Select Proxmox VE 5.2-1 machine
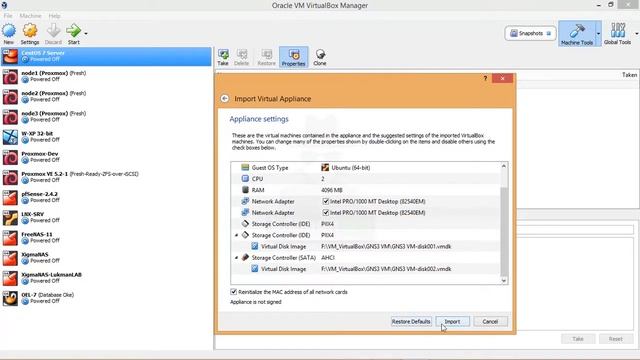Viewport: 640px width, 360px height. 106,177
